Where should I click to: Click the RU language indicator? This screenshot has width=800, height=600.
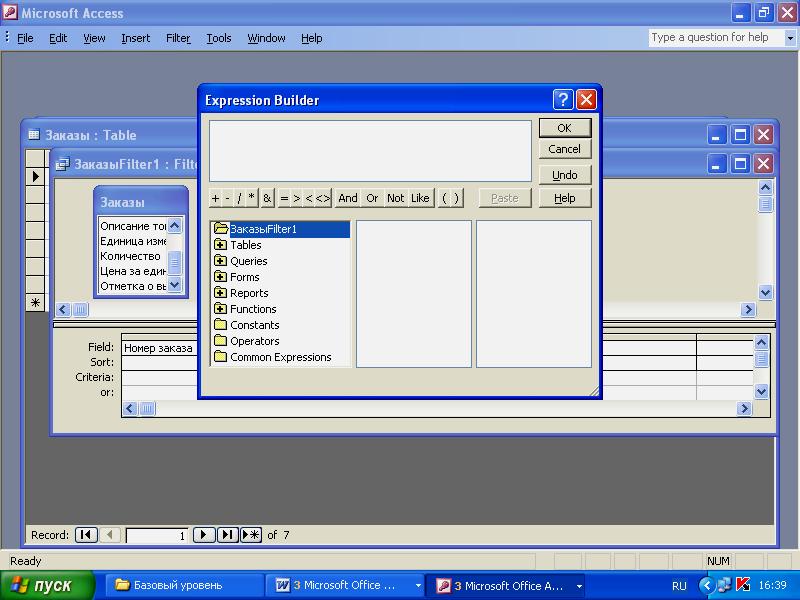(x=679, y=586)
